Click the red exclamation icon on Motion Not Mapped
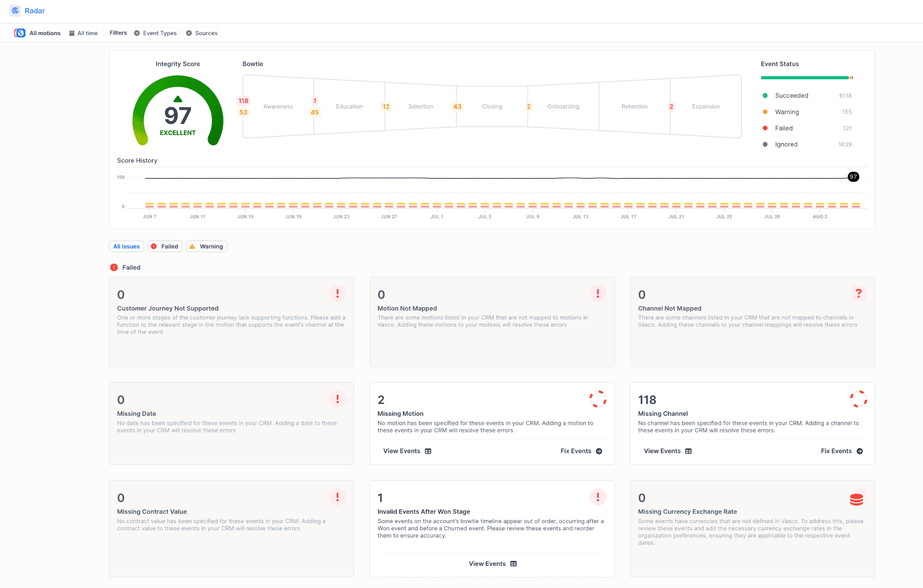Screen dimensions: 923x588 [x=598, y=293]
